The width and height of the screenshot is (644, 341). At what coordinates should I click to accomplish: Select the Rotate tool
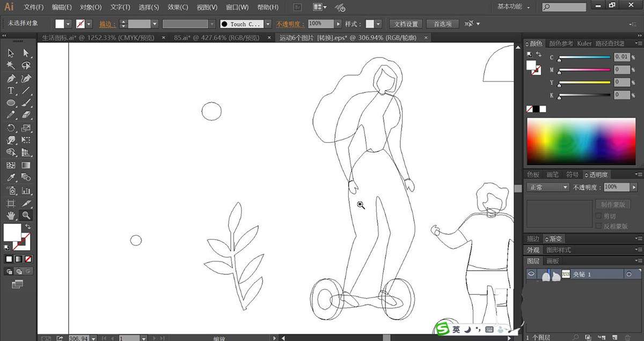(x=11, y=128)
